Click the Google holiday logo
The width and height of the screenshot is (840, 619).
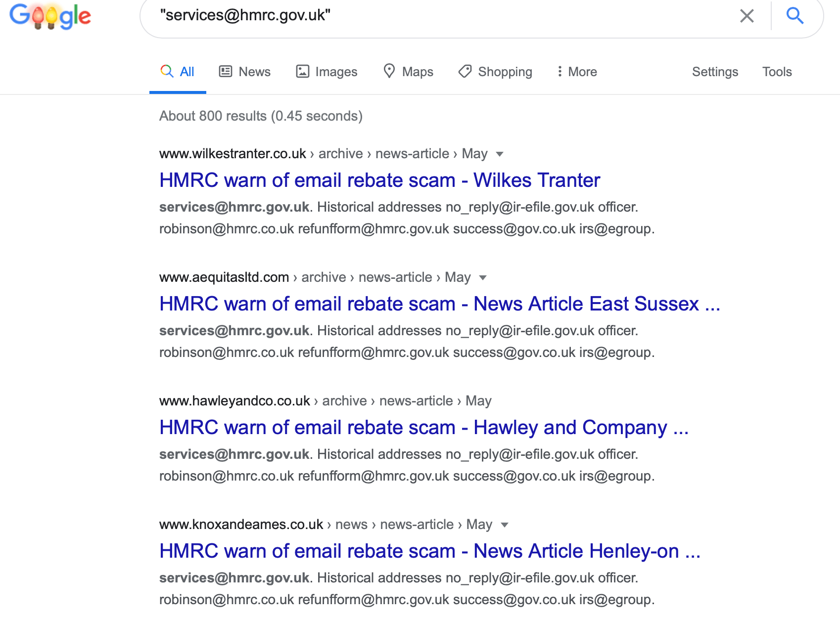[50, 16]
